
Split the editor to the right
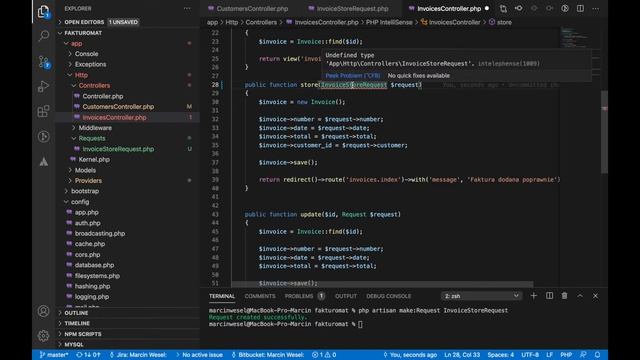(580, 8)
